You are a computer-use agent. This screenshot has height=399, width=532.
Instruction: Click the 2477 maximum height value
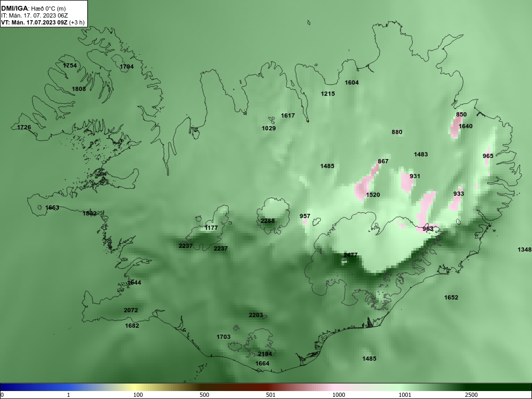pyautogui.click(x=351, y=255)
